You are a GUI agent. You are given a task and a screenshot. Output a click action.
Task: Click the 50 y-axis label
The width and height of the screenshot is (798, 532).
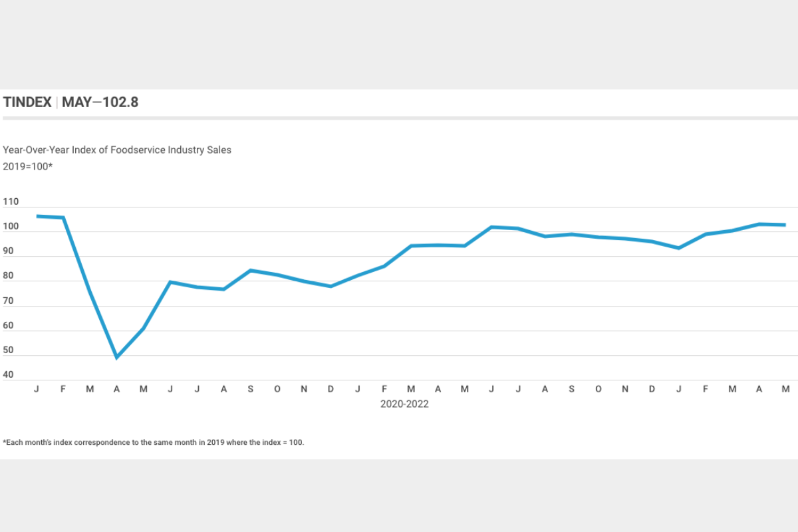(8, 350)
